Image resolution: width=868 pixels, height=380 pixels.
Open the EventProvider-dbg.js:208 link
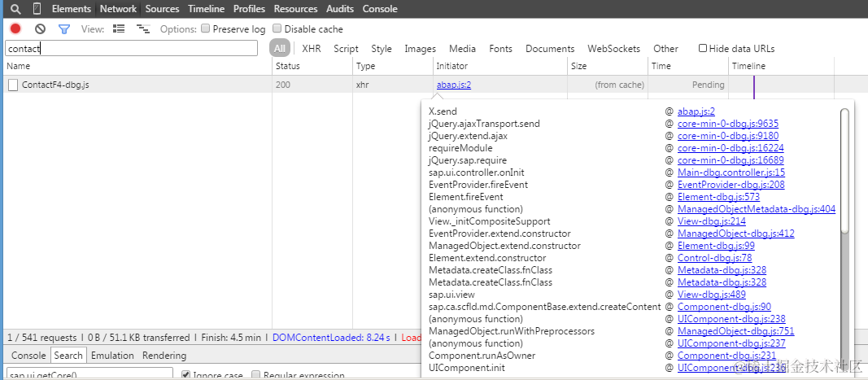click(731, 185)
